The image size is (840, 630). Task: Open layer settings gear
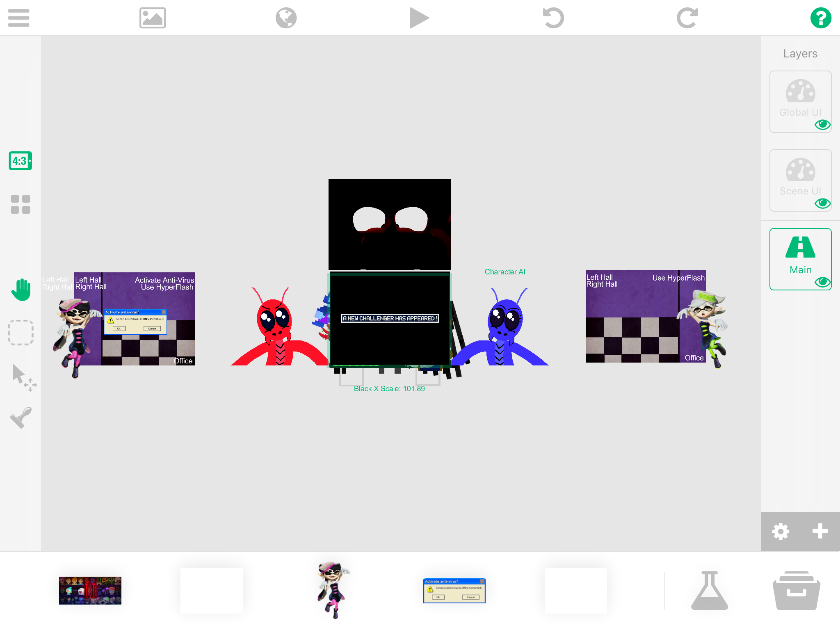(x=781, y=532)
